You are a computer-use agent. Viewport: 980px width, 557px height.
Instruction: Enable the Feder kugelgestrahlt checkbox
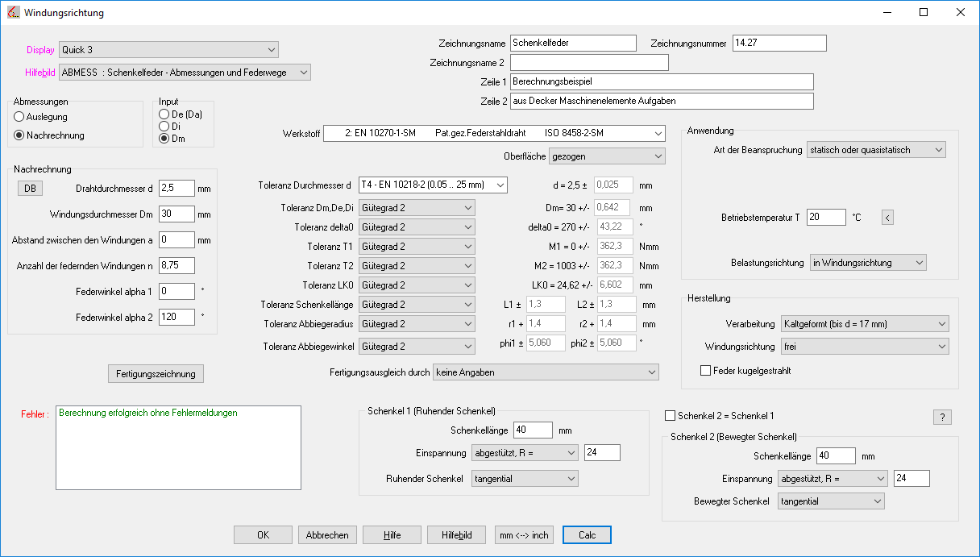pos(706,371)
